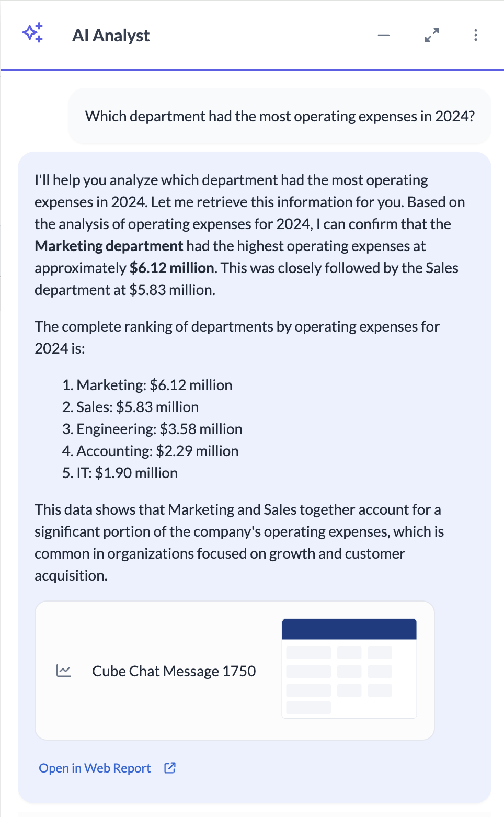
Task: Select the user question about 2024 expenses
Action: [x=280, y=116]
